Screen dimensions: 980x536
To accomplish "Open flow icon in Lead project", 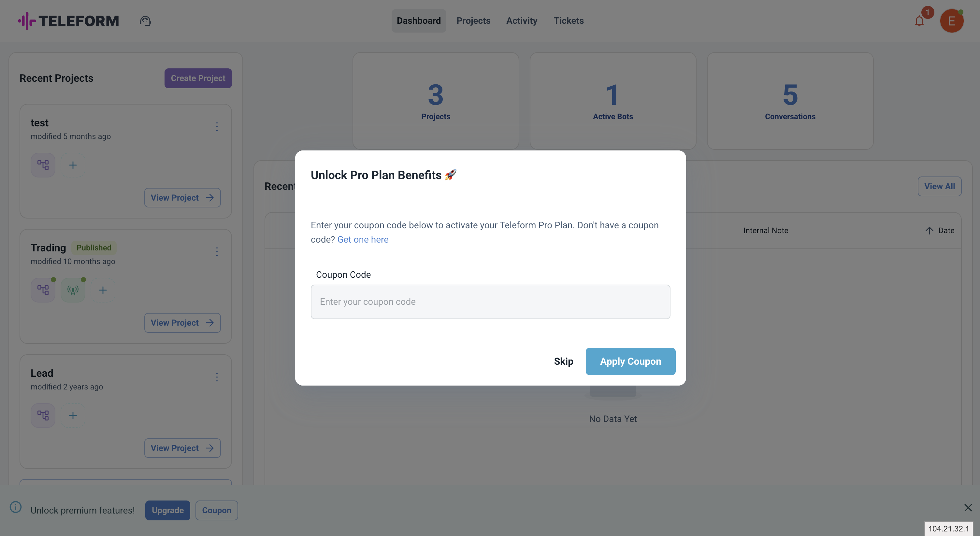I will (43, 415).
